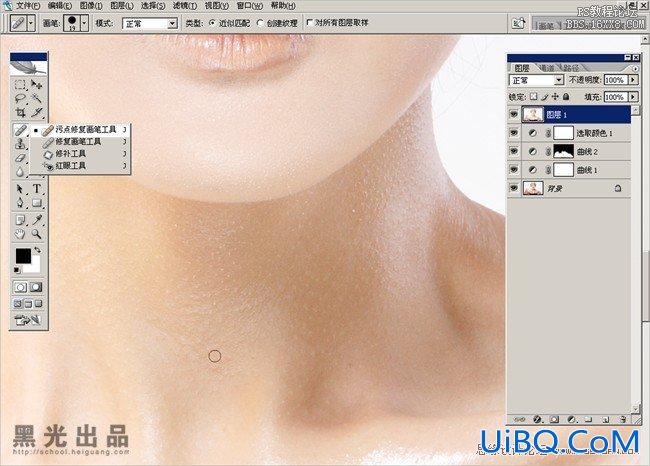Hide 曲线 2 layer eye icon
This screenshot has width=650, height=466.
514,151
